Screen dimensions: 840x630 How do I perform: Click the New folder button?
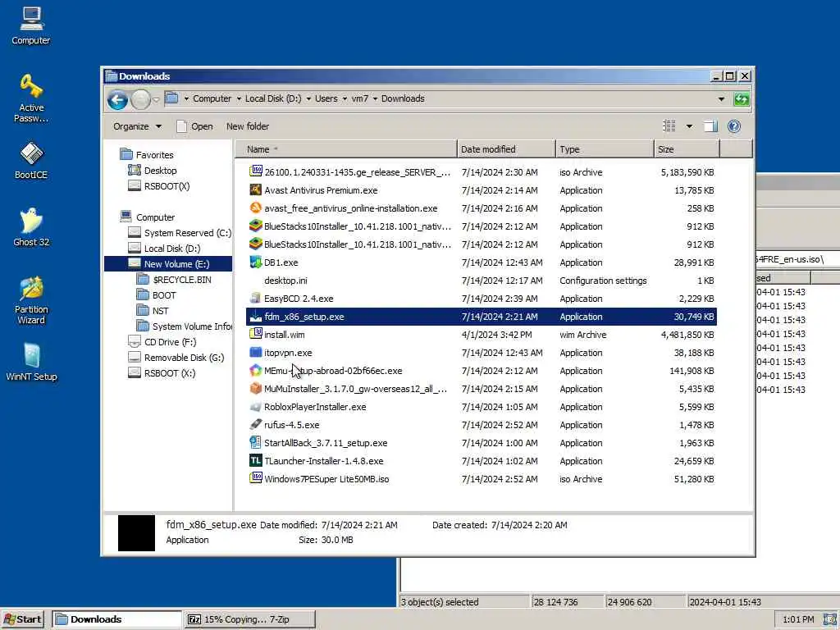[x=248, y=126]
